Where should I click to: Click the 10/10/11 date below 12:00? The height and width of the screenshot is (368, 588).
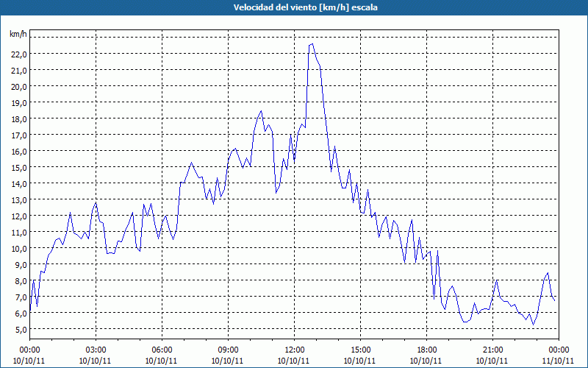tap(294, 361)
